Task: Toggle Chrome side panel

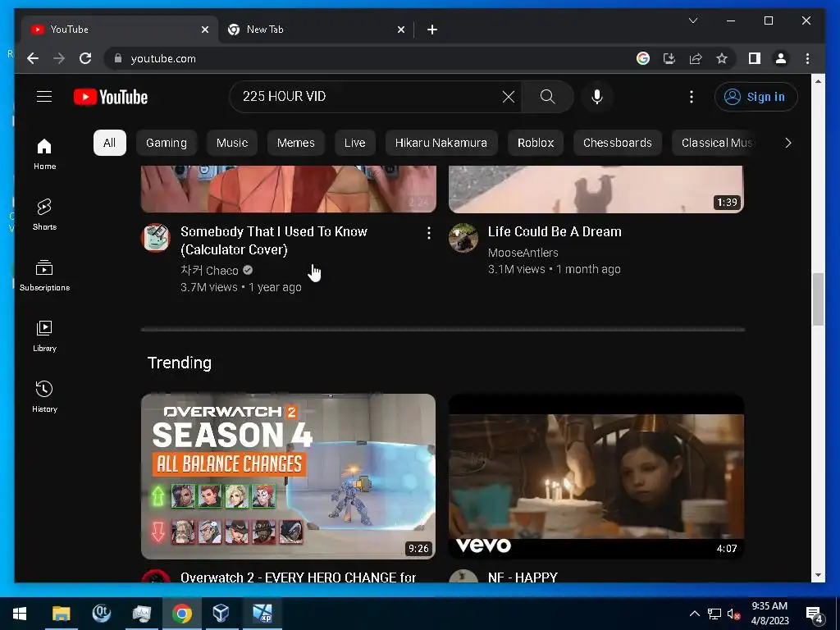Action: (755, 58)
